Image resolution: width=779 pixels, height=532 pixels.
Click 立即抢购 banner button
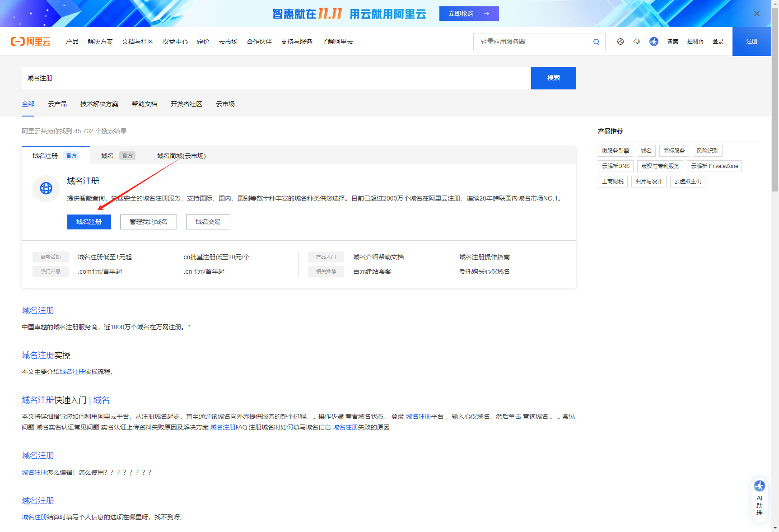pos(469,14)
